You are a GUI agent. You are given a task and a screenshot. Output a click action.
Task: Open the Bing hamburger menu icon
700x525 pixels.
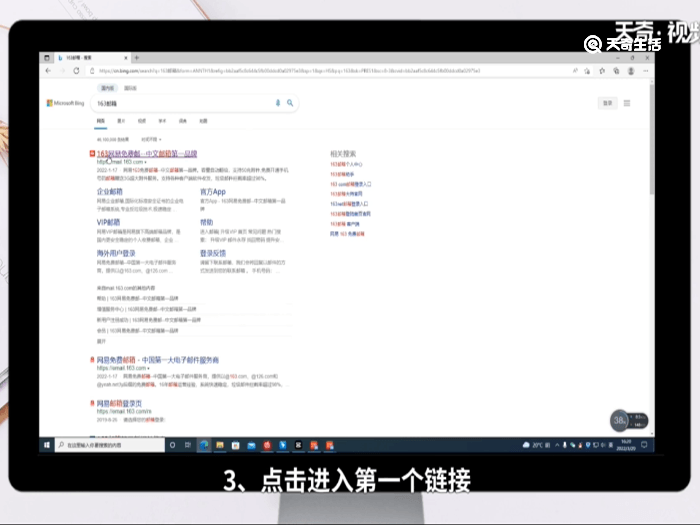coord(627,103)
